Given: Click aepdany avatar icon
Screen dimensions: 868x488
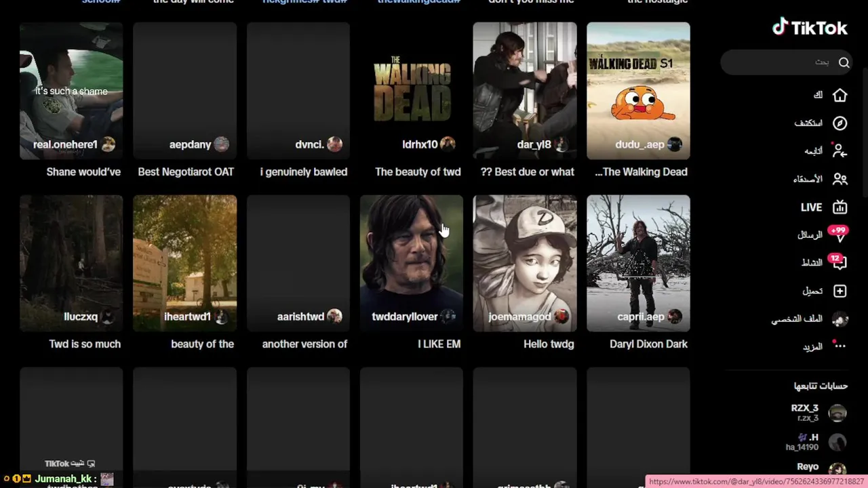Looking at the screenshot, I should pyautogui.click(x=222, y=144).
